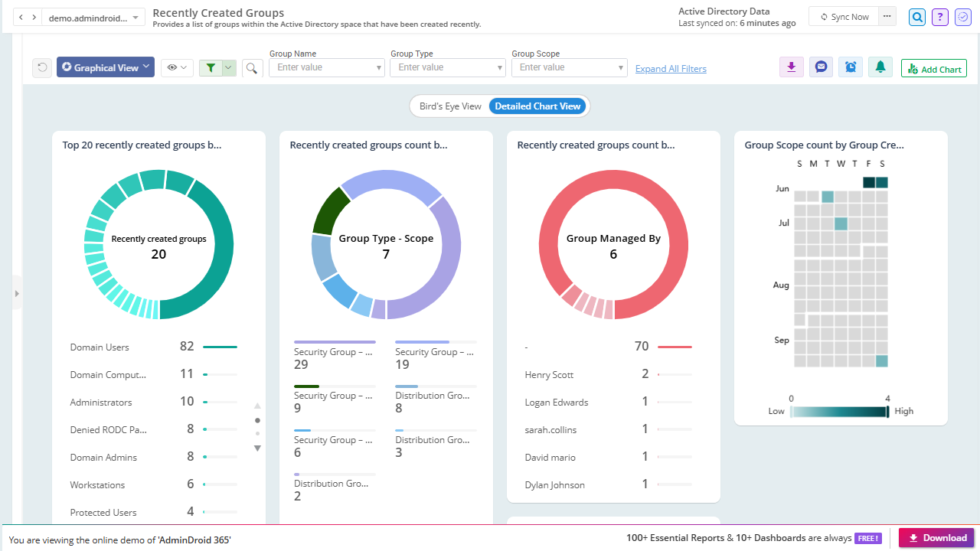This screenshot has height=551, width=980.
Task: Go forward with the right arrow
Action: tap(34, 17)
